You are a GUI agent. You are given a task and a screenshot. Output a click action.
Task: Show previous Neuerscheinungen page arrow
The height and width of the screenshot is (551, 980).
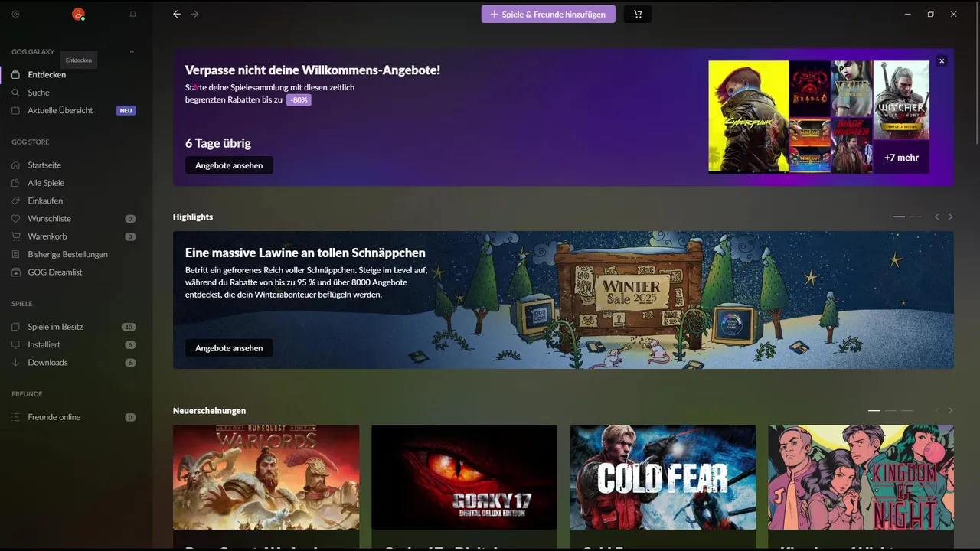point(936,411)
